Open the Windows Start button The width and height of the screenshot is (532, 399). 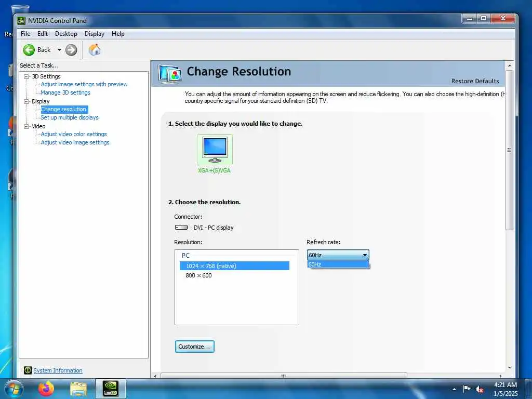click(x=14, y=389)
